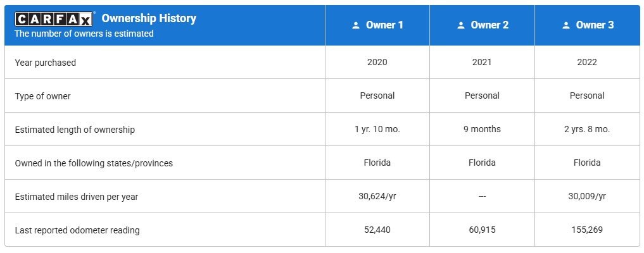Viewport: 644px width, 253px height.
Task: Click the CARFAX logo
Action: [x=54, y=19]
